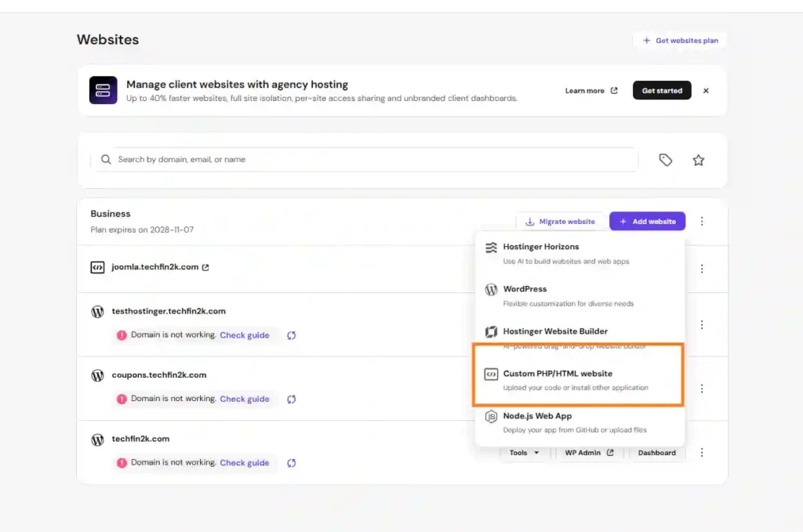
Task: Focus the search by domain field
Action: point(367,160)
